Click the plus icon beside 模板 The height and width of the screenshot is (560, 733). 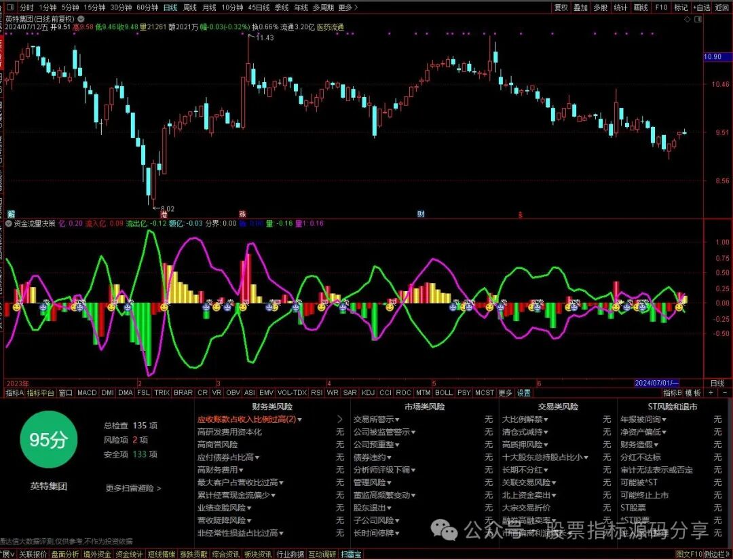coord(711,393)
